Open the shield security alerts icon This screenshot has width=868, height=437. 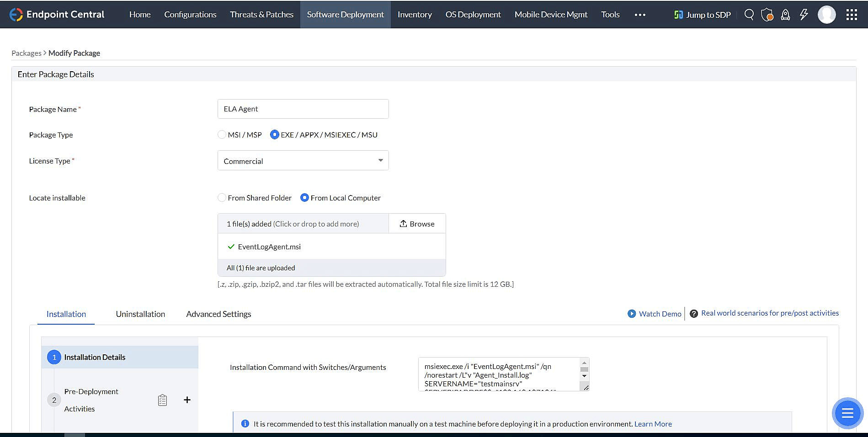767,15
